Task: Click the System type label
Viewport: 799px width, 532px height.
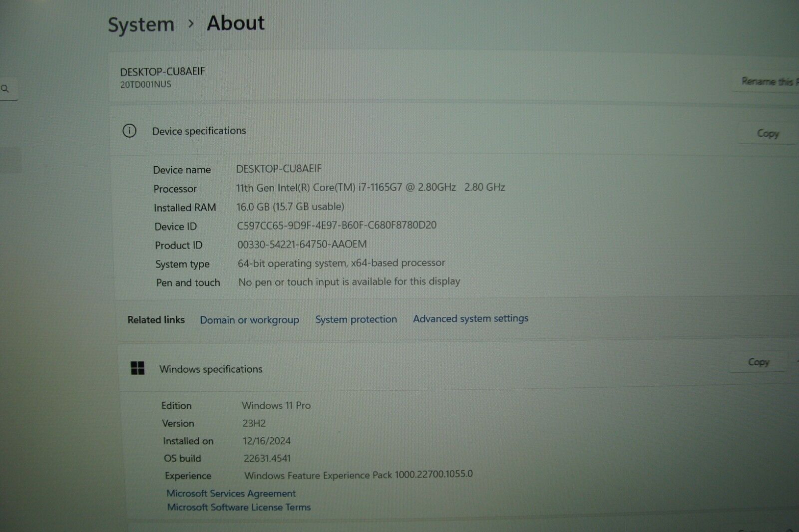Action: coord(182,264)
